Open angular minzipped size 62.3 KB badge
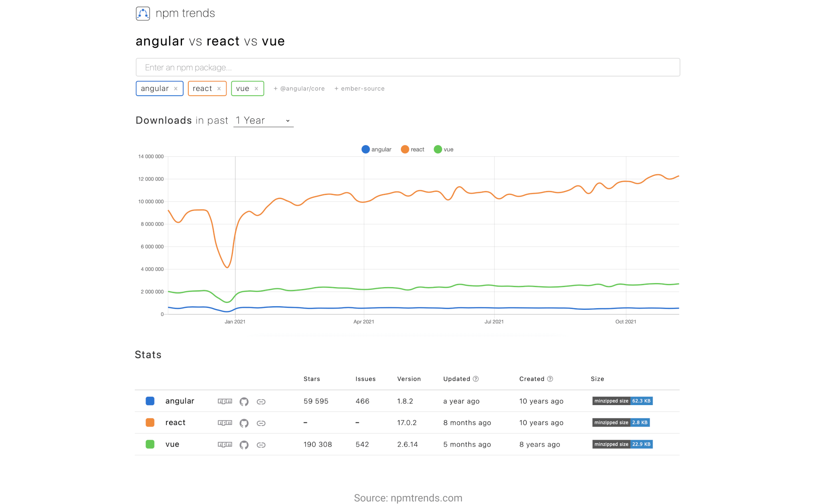 [622, 401]
